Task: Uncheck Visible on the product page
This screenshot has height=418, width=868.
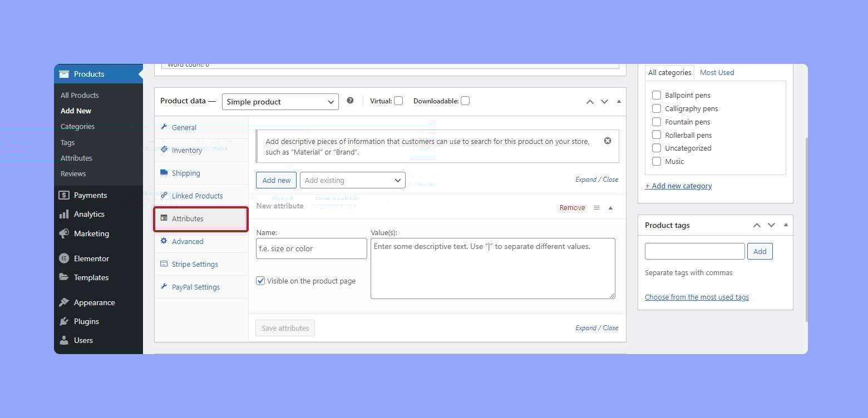Action: point(260,281)
